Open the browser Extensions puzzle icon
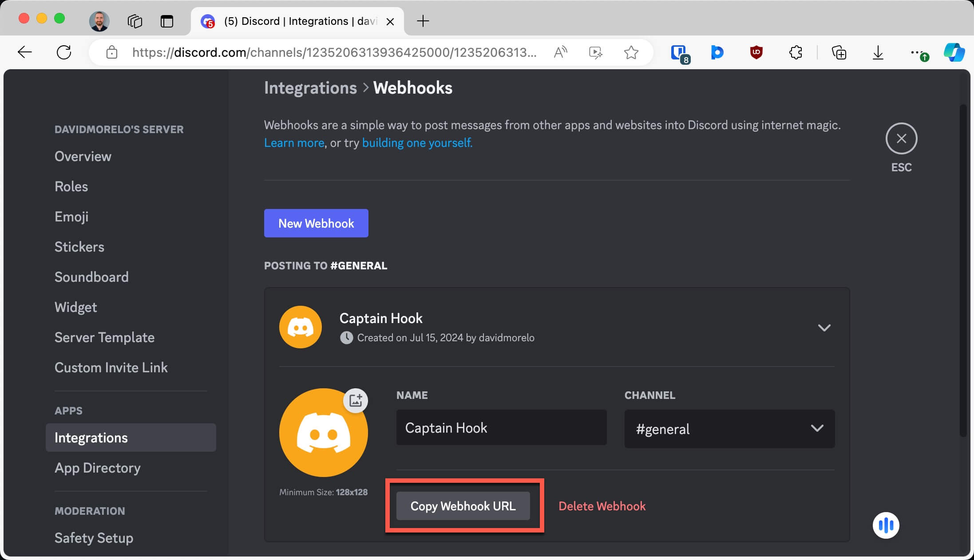 [x=795, y=52]
